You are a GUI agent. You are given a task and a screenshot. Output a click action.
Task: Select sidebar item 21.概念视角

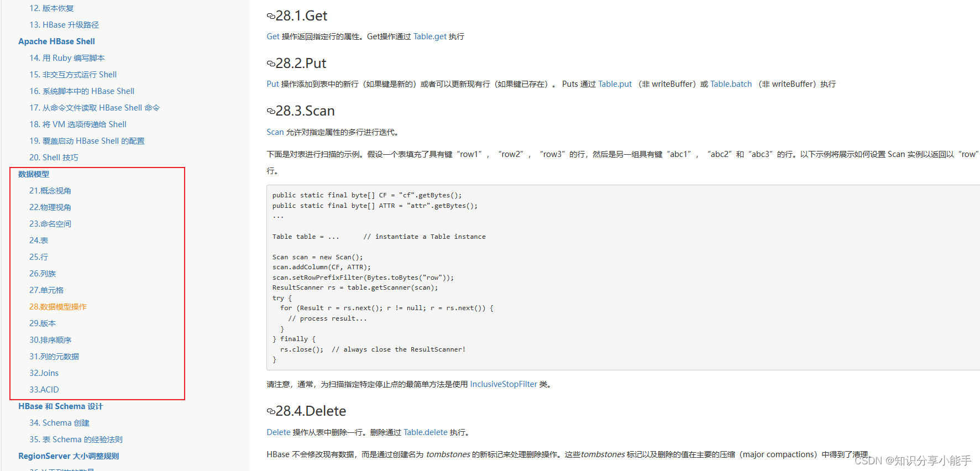pos(50,191)
